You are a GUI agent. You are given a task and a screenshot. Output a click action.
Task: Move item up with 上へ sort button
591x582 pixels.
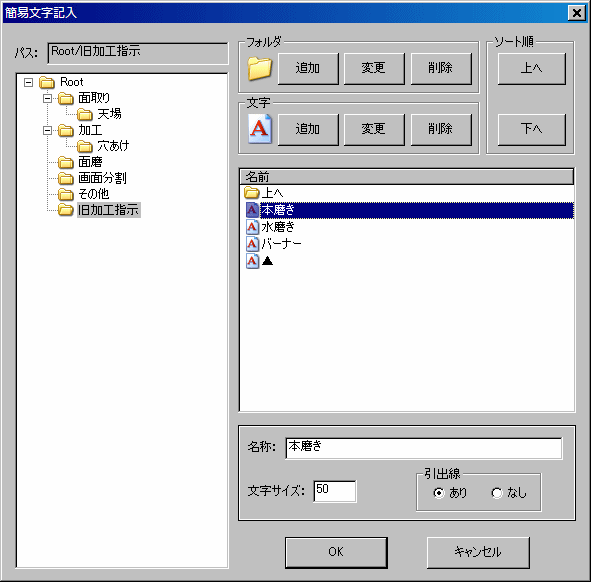click(531, 68)
